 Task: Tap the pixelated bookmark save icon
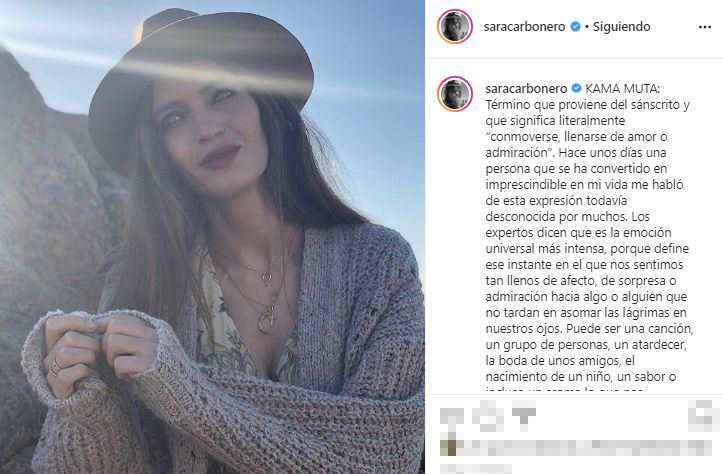pyautogui.click(x=703, y=415)
